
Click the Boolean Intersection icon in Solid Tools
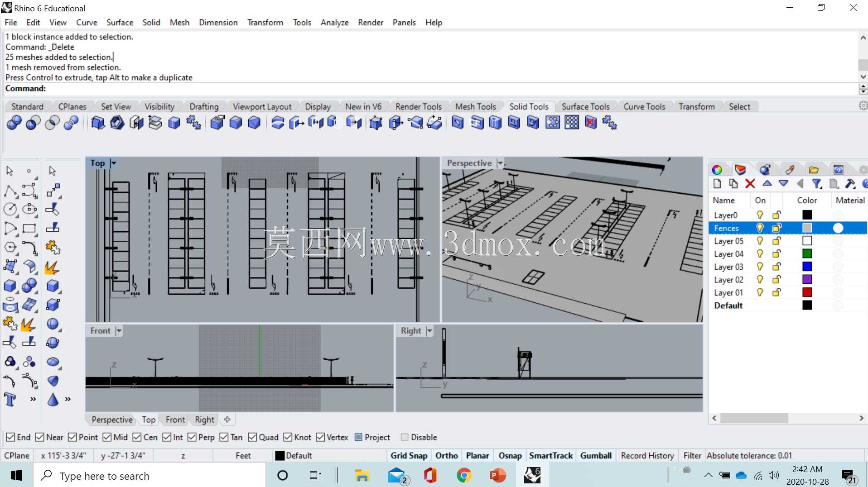52,123
